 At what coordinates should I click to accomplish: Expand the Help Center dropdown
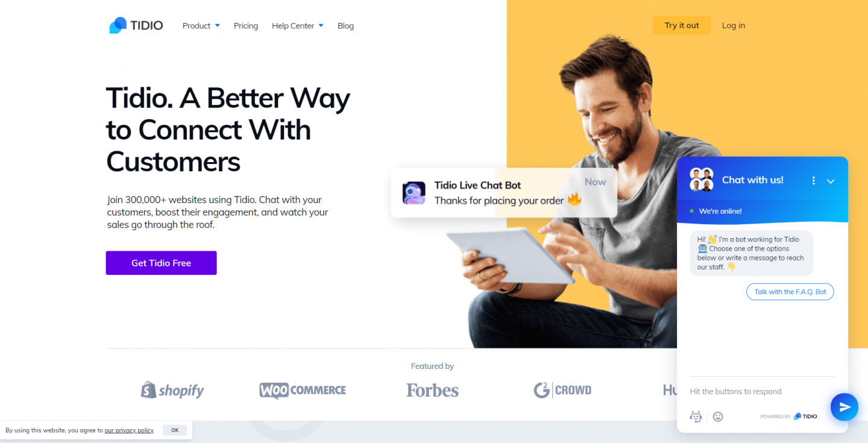pyautogui.click(x=298, y=26)
